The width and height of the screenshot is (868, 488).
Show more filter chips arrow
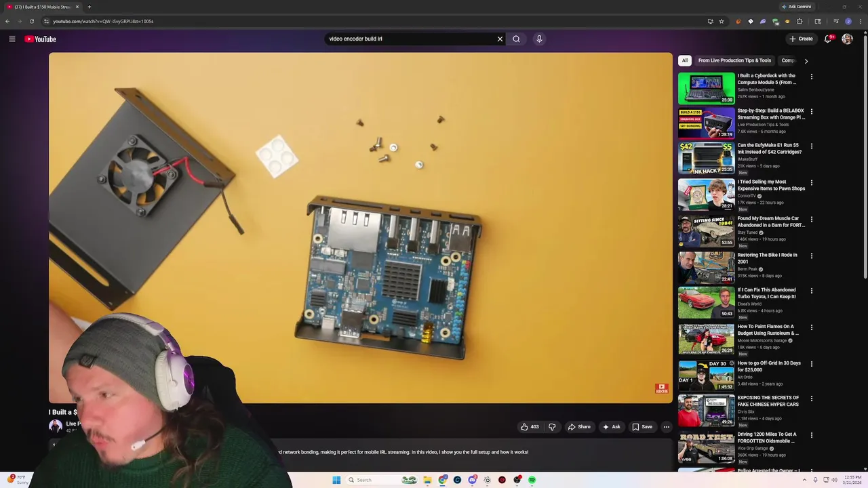(806, 61)
